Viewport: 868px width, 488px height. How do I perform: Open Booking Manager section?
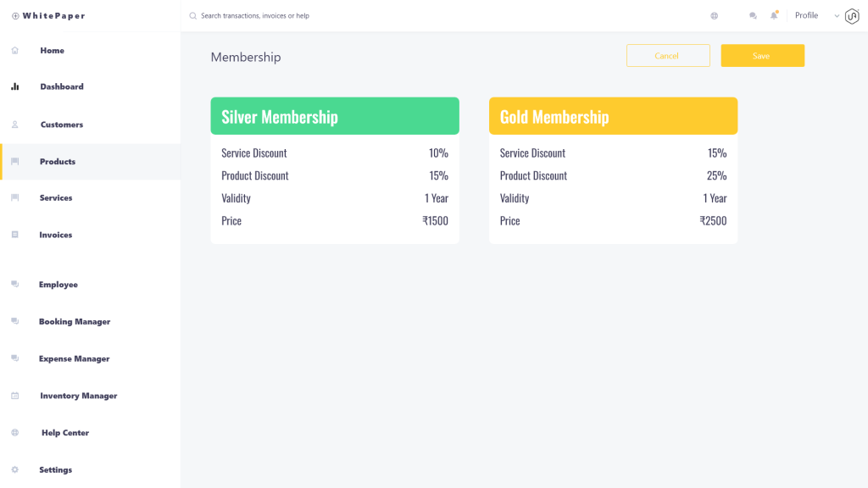[75, 322]
